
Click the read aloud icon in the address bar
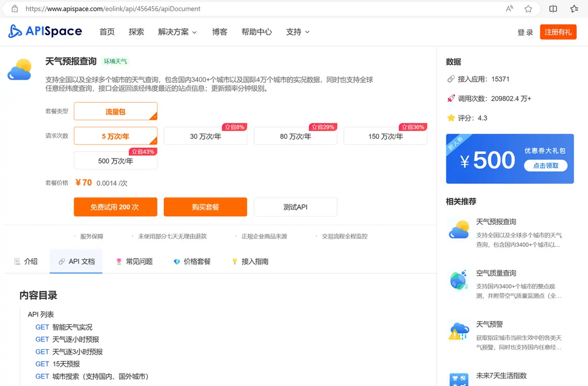point(510,9)
